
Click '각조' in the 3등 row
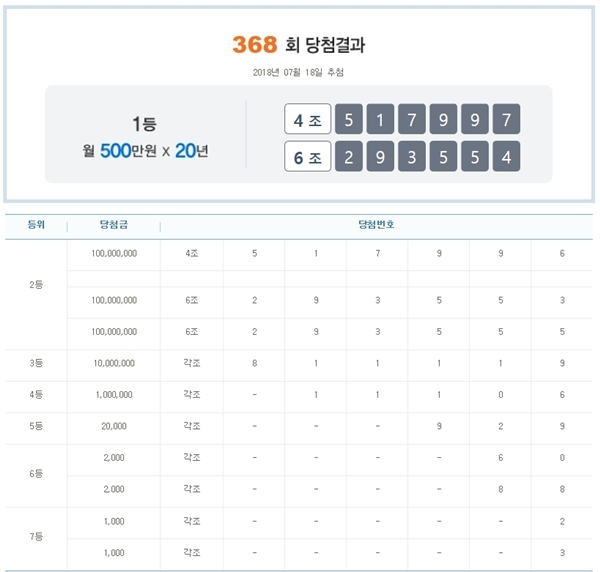click(192, 363)
